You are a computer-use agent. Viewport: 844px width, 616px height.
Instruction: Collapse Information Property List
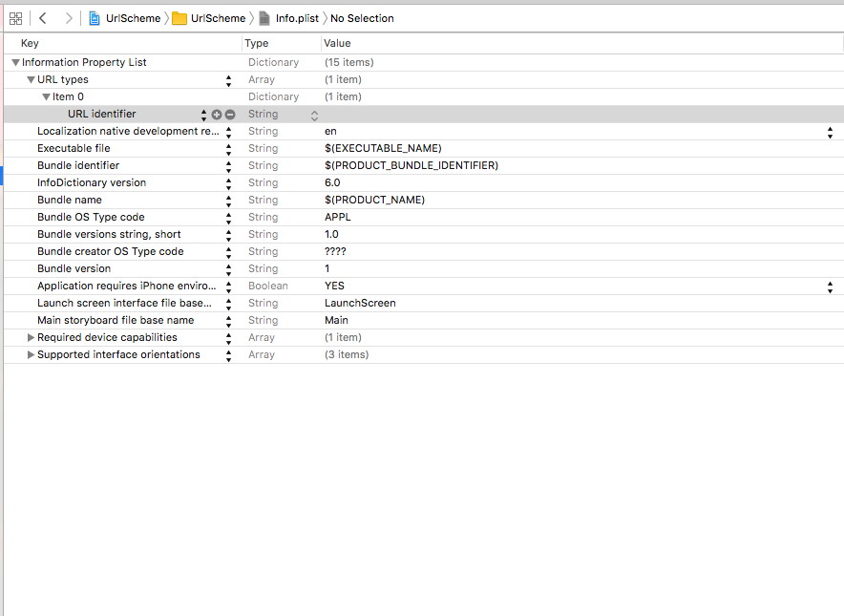15,62
